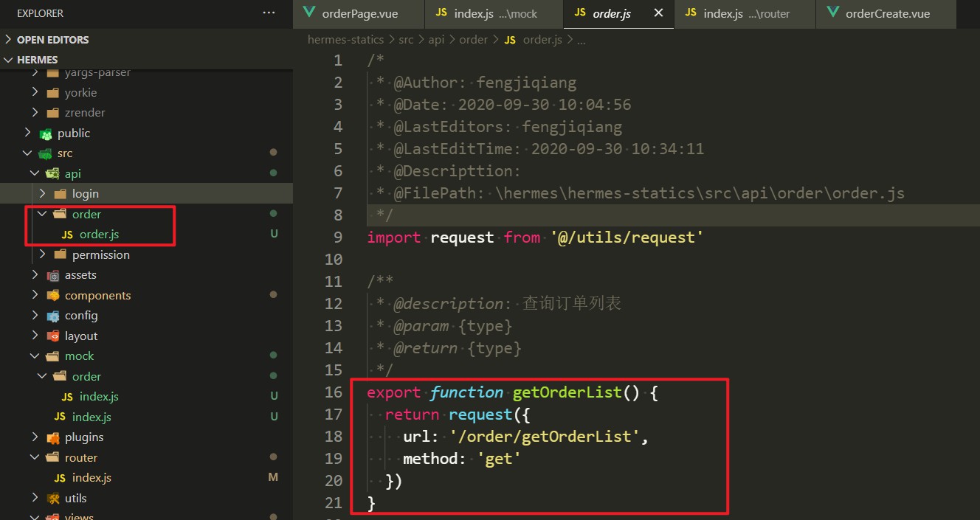Viewport: 980px width, 520px height.
Task: Click the src folder icon
Action: (46, 153)
